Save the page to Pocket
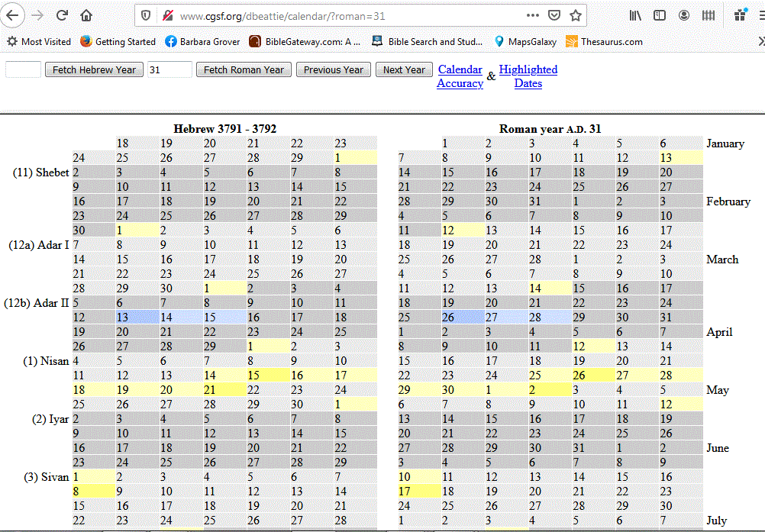The height and width of the screenshot is (532, 765). click(554, 15)
